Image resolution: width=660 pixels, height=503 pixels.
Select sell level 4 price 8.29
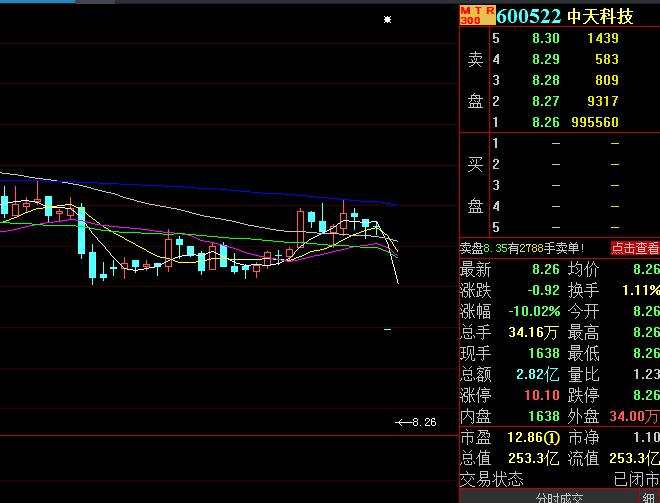coord(546,59)
